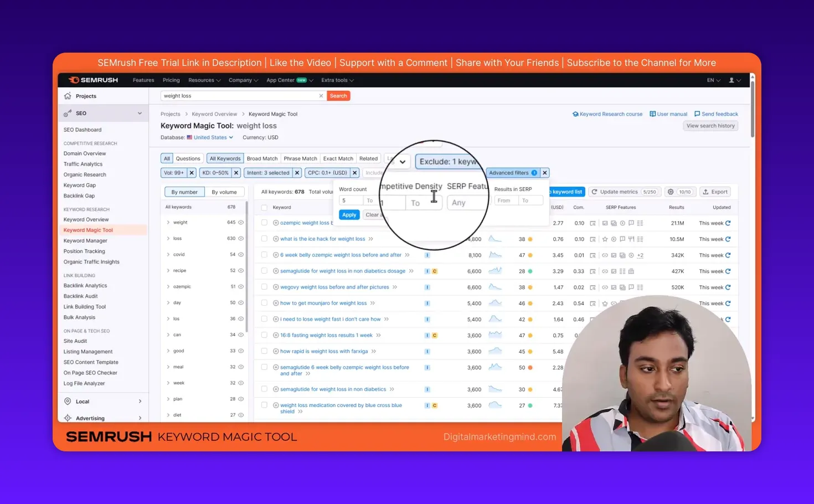The width and height of the screenshot is (814, 504).
Task: Click the Apply button in Word count filter
Action: pos(349,214)
